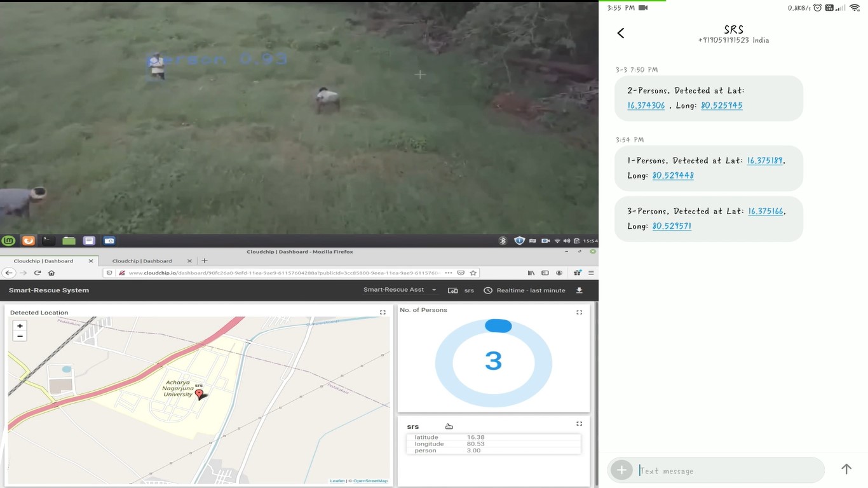Open the page actions three-dots menu
The width and height of the screenshot is (868, 488).
(449, 273)
